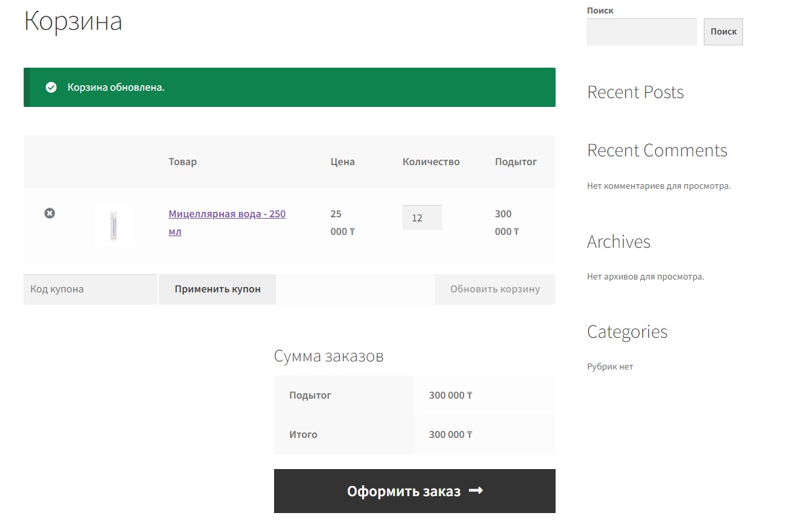The width and height of the screenshot is (808, 532).
Task: Click the Цена column header
Action: tap(342, 162)
